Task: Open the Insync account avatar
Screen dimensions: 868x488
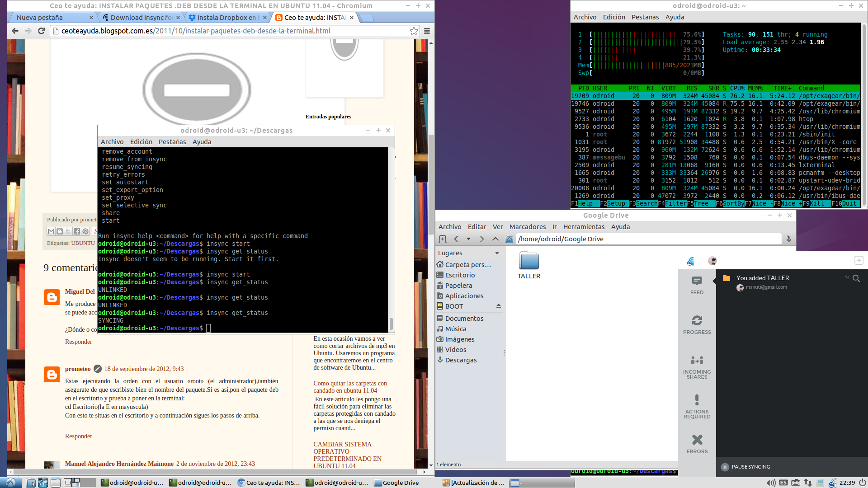Action: 712,261
